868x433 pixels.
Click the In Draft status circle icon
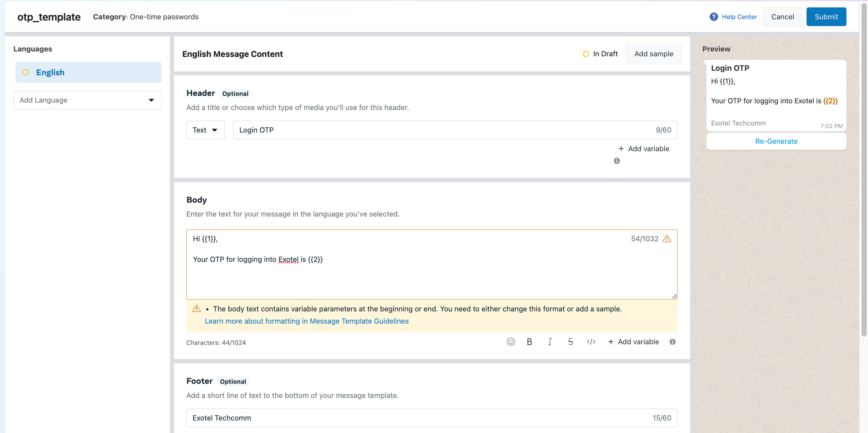(586, 54)
